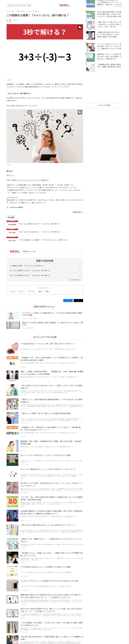The width and height of the screenshot is (129, 644).
Task: Open the 睡眠障害、疲労、動悸 自律神経 article
Action: [x=51, y=443]
